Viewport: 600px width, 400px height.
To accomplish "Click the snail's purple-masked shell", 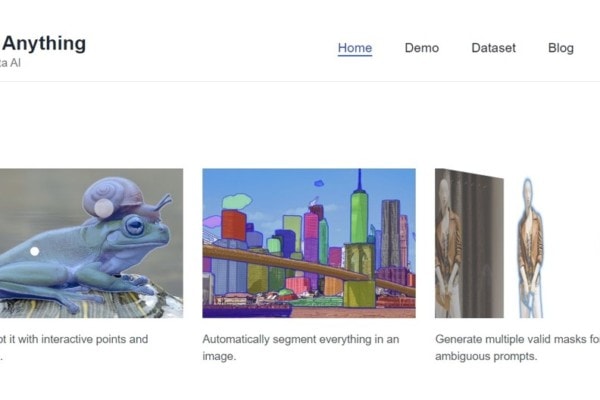I will 107,197.
